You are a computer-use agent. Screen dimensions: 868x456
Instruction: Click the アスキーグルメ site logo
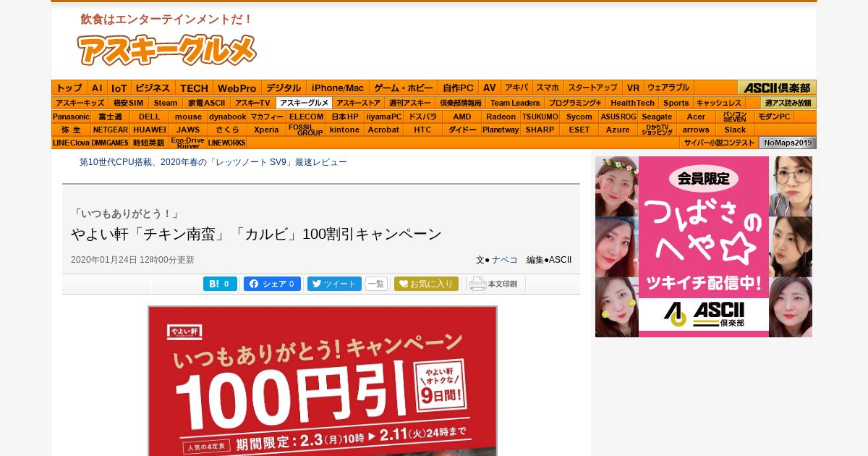[x=167, y=50]
